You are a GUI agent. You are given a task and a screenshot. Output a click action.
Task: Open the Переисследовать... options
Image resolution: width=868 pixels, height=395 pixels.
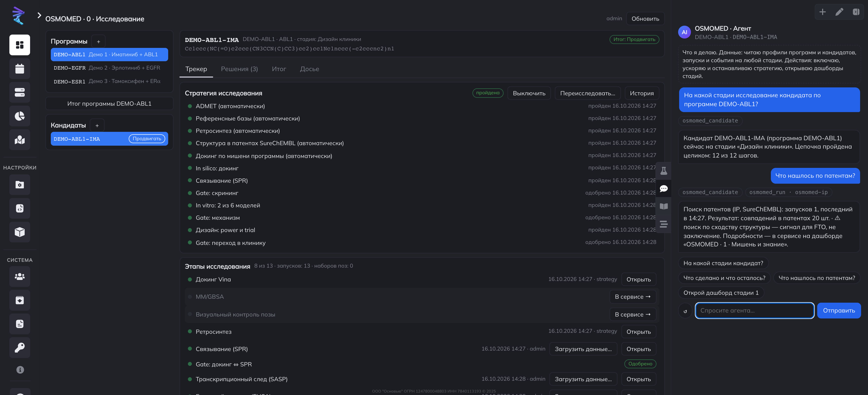pyautogui.click(x=587, y=93)
